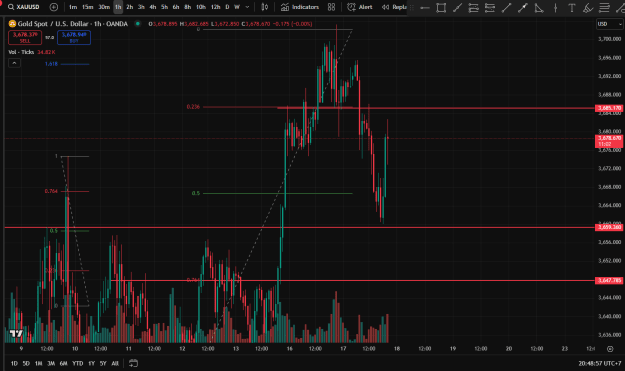Screen dimensions: 625x371
Task: Switch to the Weekly (W) interval
Action: pos(237,7)
